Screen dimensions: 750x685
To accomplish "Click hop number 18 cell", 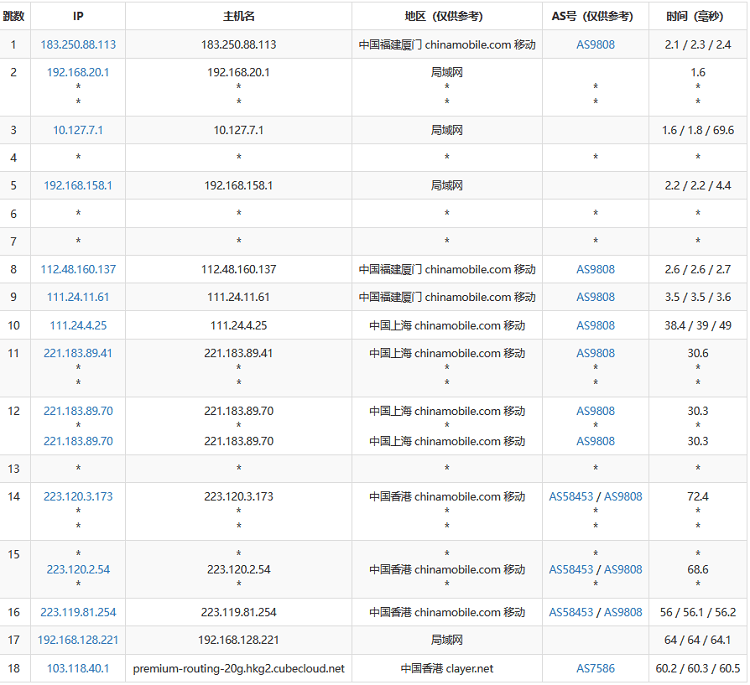I will click(x=13, y=669).
